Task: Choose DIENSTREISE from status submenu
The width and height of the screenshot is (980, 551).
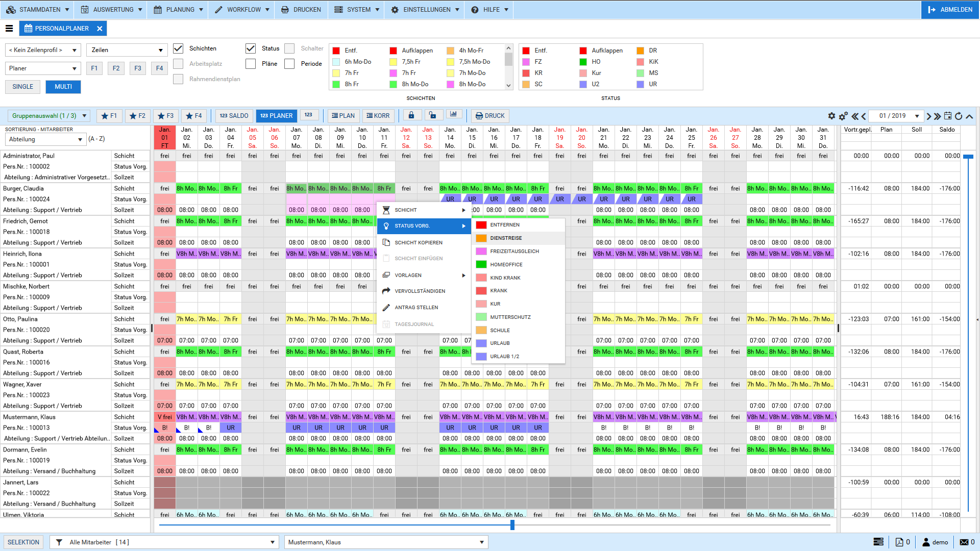Action: tap(519, 238)
